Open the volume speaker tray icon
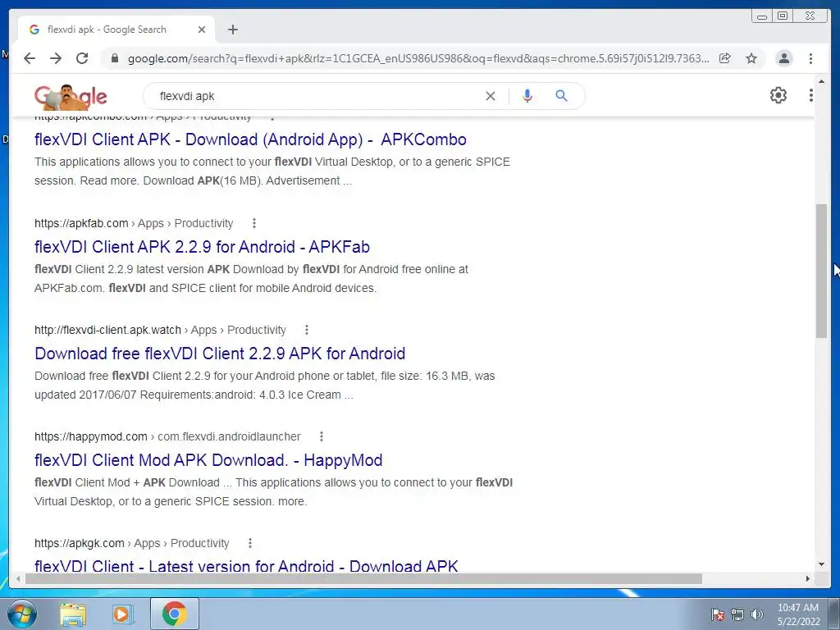Screen dimensions: 840x630 (757, 614)
